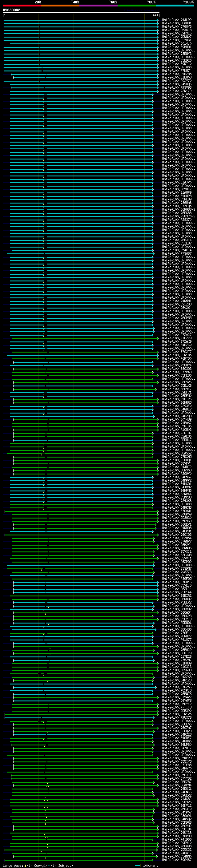Choose the UniRef100_A0C090 entry
Image resolution: width=197 pixels, height=868 pixels.
pyautogui.click(x=176, y=846)
